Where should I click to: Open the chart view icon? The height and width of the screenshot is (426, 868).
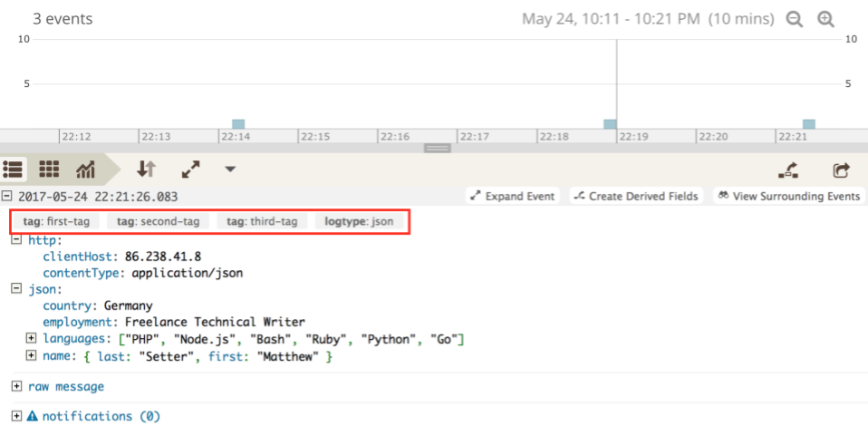(x=86, y=169)
